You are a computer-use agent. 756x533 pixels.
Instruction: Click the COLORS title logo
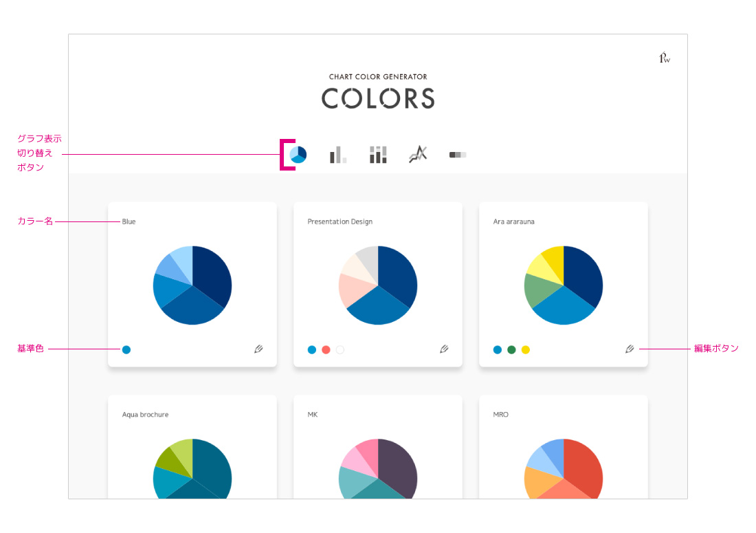378,98
